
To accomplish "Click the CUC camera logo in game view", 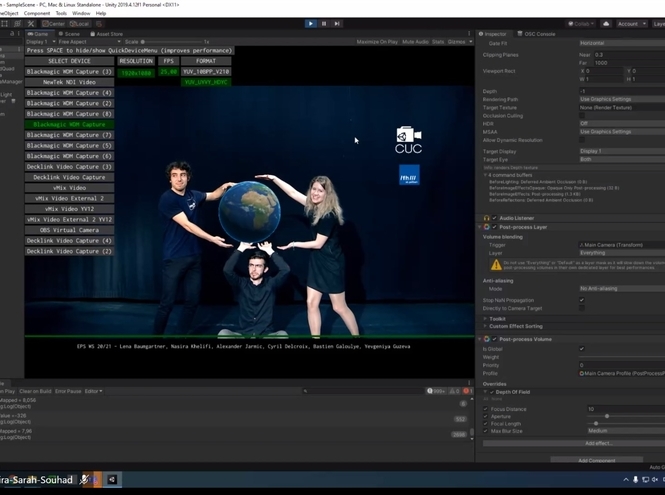I will [408, 140].
